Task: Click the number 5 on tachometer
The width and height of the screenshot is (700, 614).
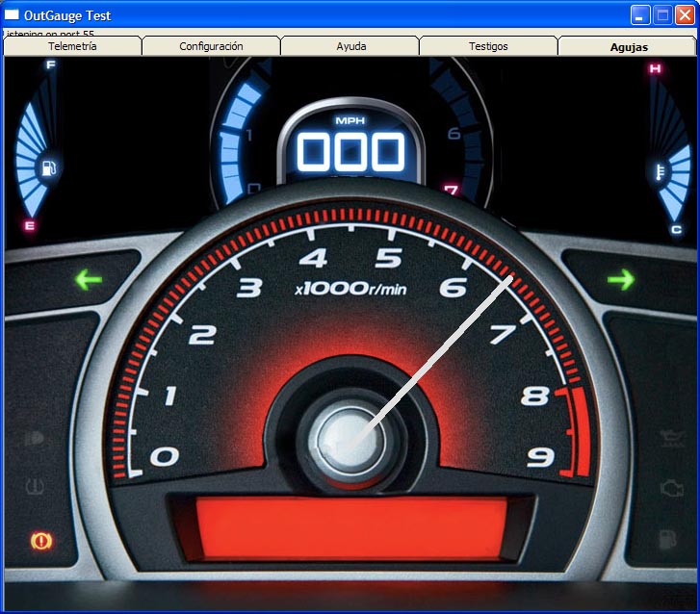Action: click(x=388, y=258)
